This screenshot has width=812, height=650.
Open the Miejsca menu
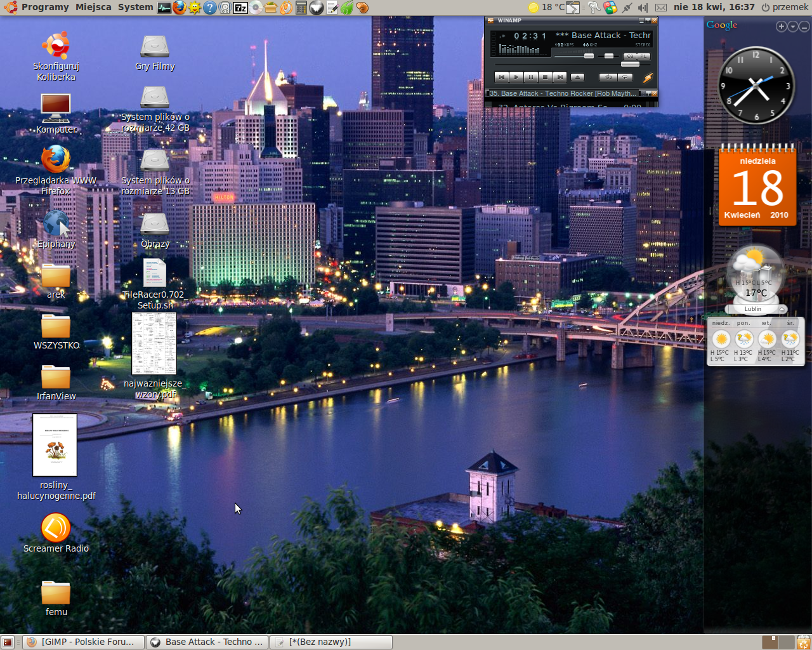point(93,8)
